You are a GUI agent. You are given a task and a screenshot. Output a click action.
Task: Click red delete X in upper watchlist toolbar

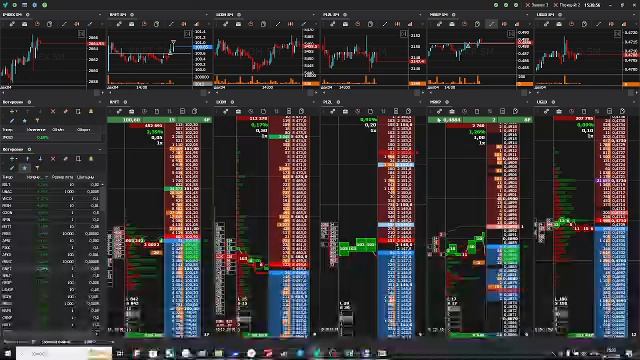click(53, 111)
